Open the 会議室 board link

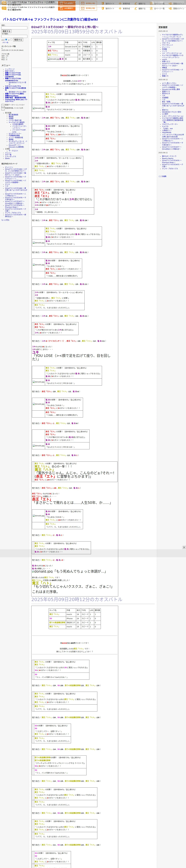click(x=11, y=118)
